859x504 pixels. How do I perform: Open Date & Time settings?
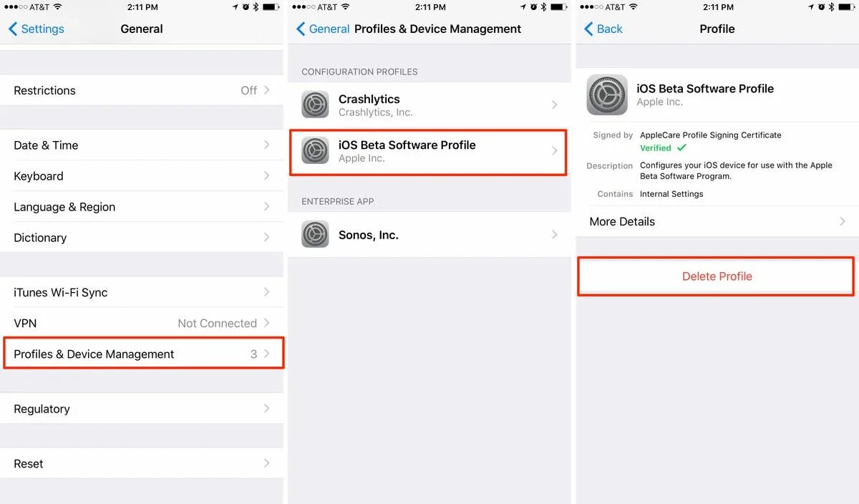[142, 145]
